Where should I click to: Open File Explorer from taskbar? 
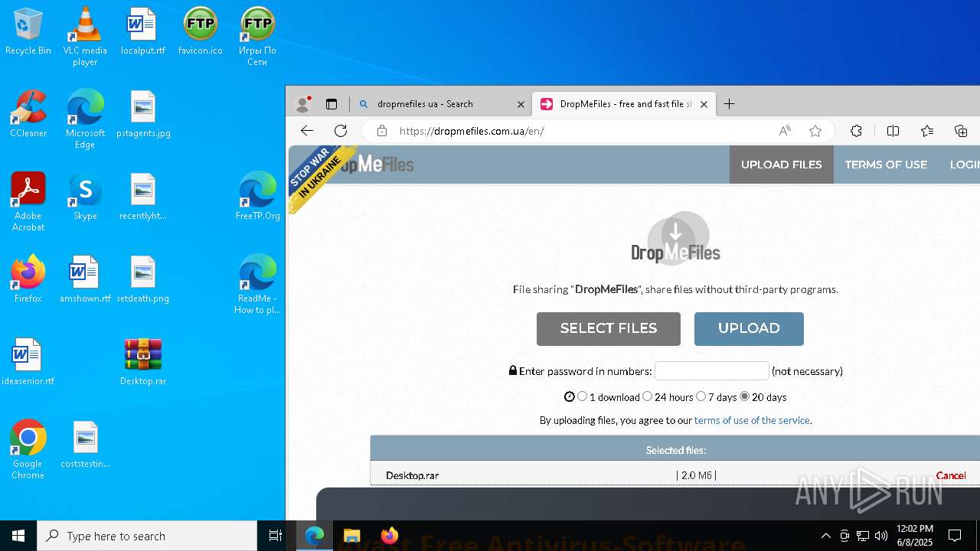[x=351, y=536]
